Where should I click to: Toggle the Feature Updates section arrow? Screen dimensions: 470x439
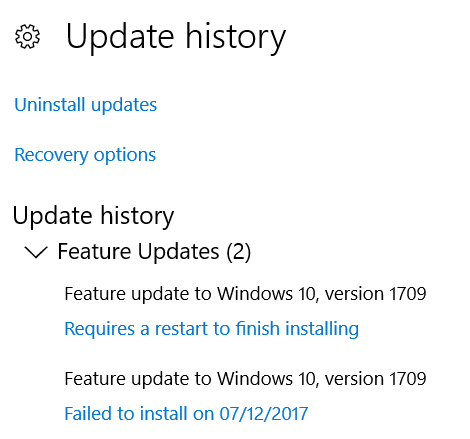(x=36, y=252)
